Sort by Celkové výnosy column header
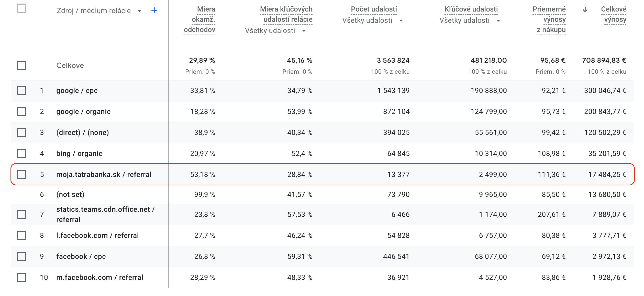This screenshot has width=644, height=296. coord(613,14)
